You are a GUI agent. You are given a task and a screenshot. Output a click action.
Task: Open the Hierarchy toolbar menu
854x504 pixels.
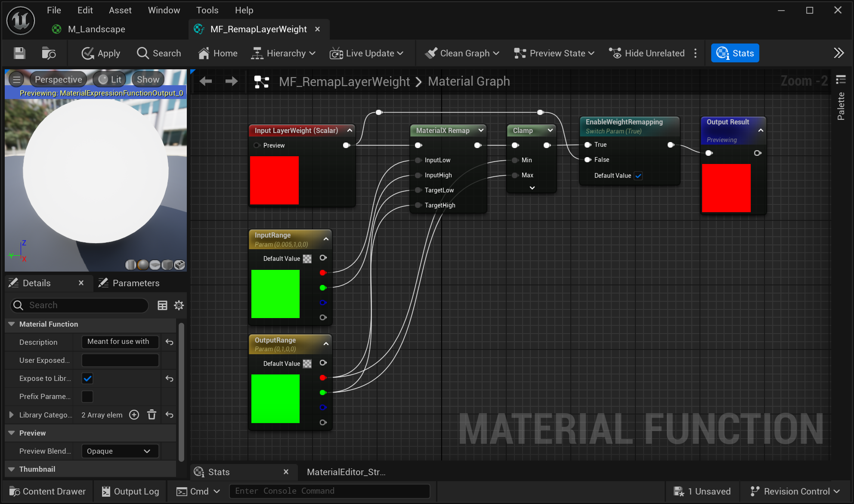coord(283,53)
